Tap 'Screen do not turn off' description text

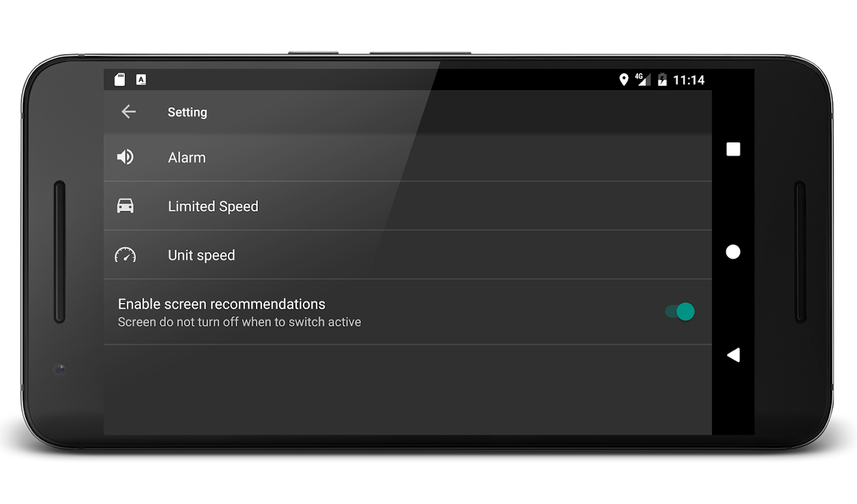239,322
